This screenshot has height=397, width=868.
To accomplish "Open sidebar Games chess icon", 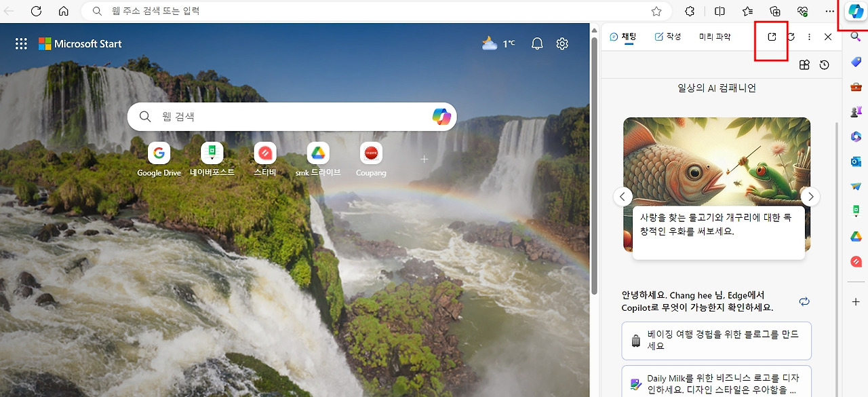I will (x=856, y=111).
